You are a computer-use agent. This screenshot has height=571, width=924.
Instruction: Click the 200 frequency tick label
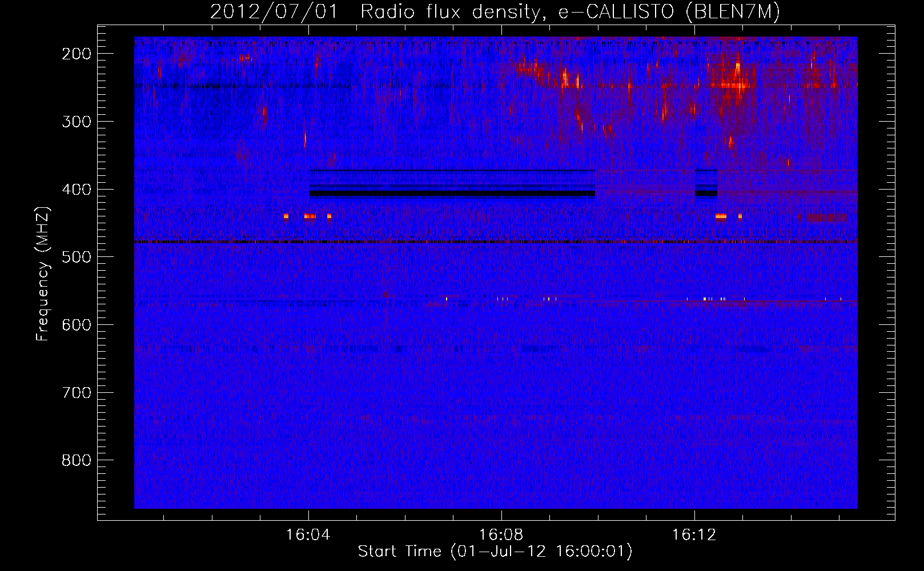click(77, 54)
